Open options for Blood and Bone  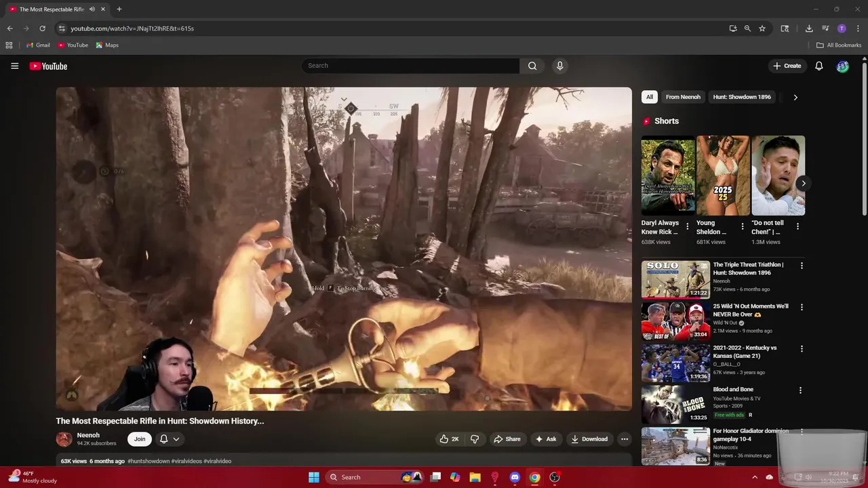[800, 390]
